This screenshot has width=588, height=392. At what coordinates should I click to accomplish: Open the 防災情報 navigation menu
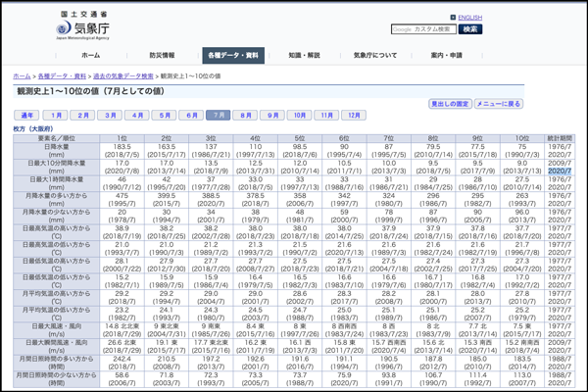tap(163, 56)
